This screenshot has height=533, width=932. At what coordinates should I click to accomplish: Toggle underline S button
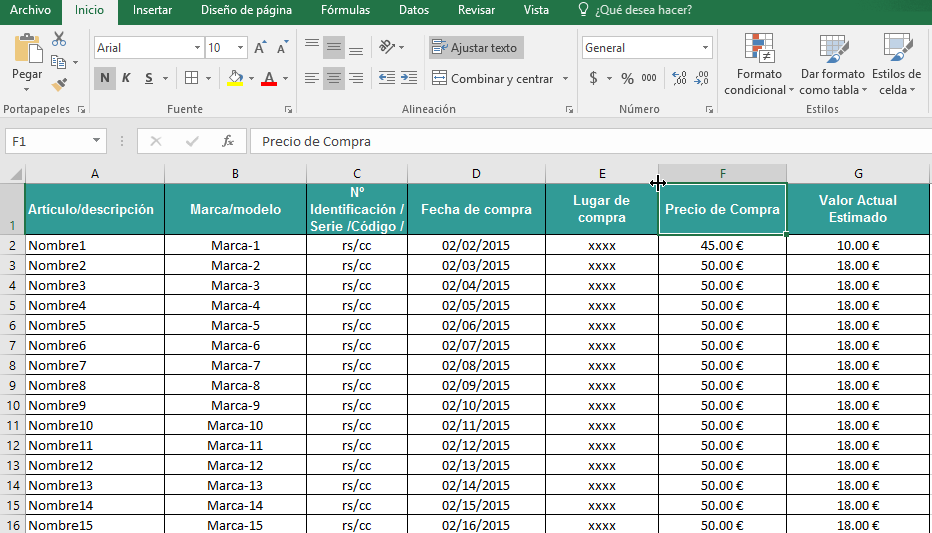click(149, 78)
